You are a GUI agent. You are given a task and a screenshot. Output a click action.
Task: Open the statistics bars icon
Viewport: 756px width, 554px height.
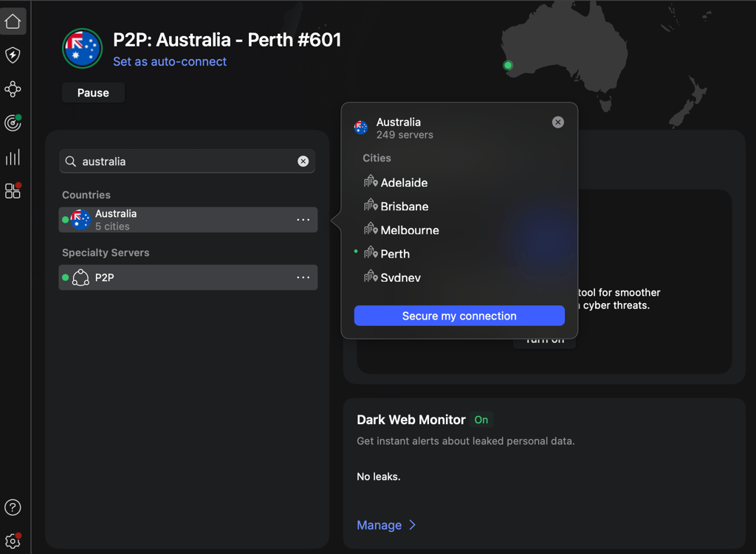tap(13, 157)
